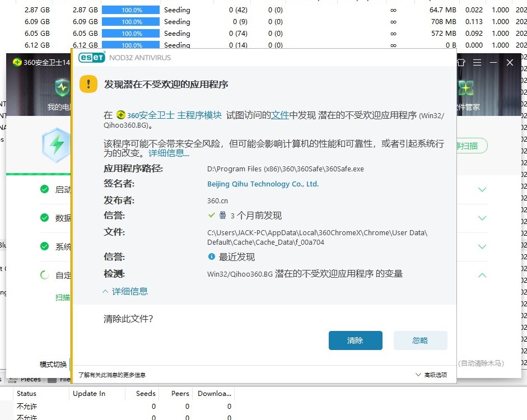The height and width of the screenshot is (420, 527).
Task: Collapse the 详细信息 section
Action: click(x=125, y=291)
